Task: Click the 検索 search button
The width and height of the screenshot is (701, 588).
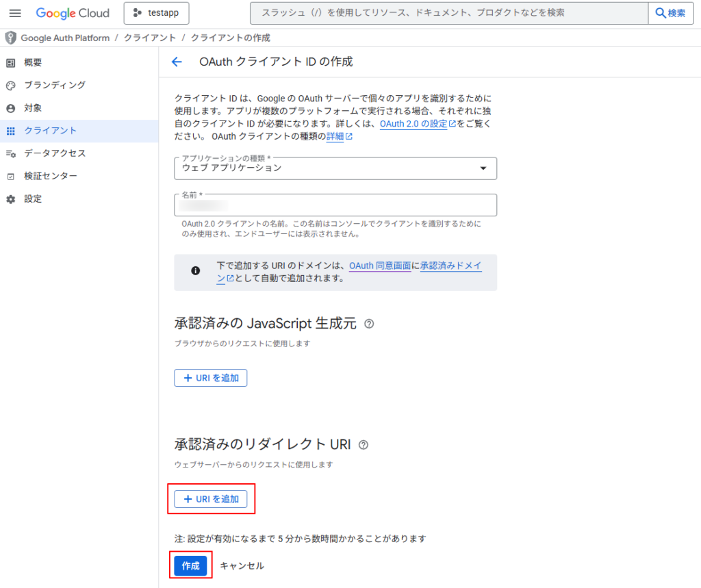Action: tap(670, 14)
